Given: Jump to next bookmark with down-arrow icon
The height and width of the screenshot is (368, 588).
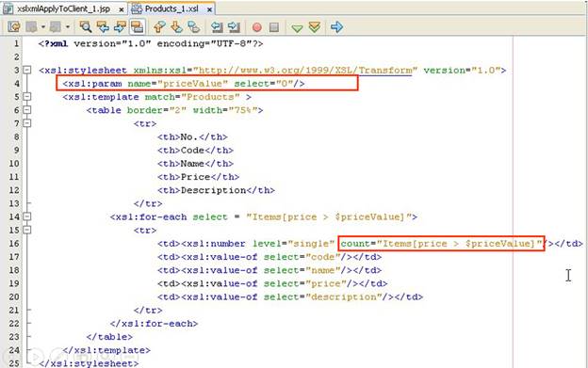Looking at the screenshot, I should click(x=176, y=26).
